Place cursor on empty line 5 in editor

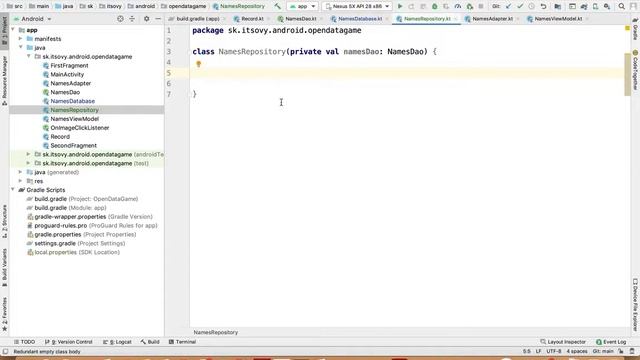click(x=407, y=73)
